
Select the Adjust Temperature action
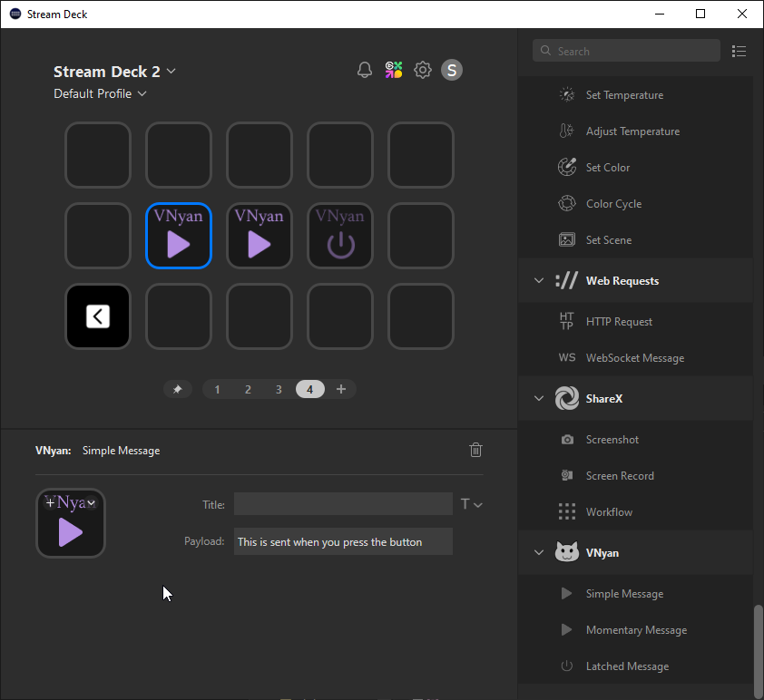click(635, 131)
